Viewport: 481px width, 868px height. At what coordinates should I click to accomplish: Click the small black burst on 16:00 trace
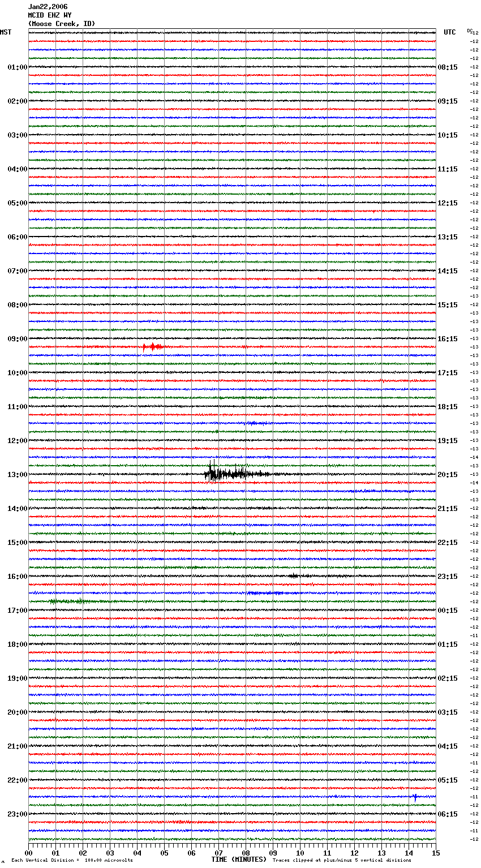tap(294, 576)
